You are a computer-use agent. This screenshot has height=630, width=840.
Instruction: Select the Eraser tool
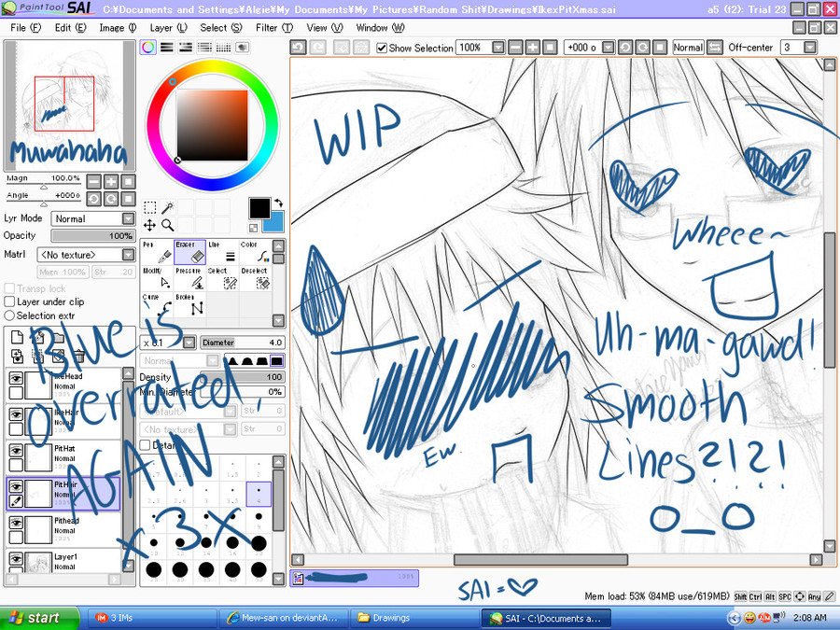pyautogui.click(x=189, y=252)
